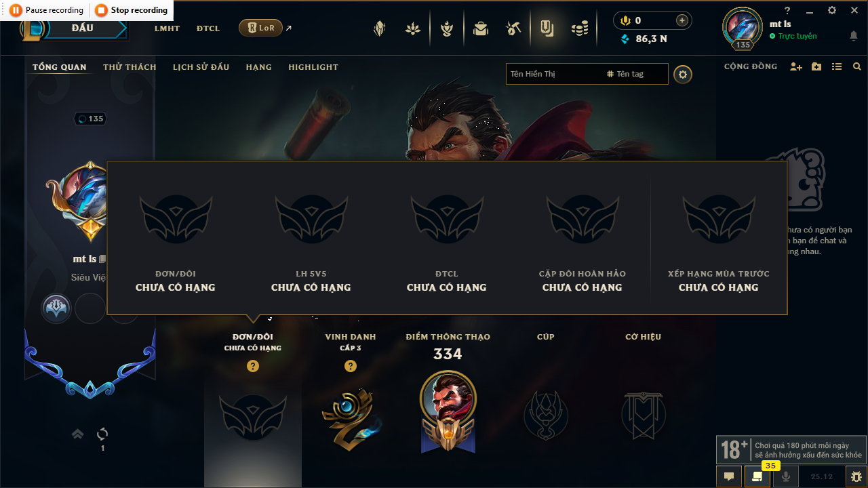Click the profile refresh arrows icon
The width and height of the screenshot is (868, 488).
tap(102, 434)
